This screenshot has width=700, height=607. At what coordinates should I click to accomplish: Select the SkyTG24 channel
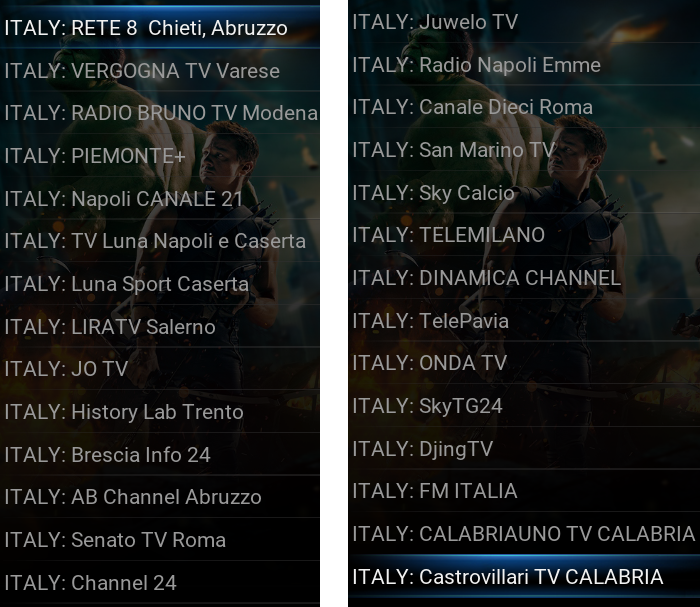[x=524, y=406]
